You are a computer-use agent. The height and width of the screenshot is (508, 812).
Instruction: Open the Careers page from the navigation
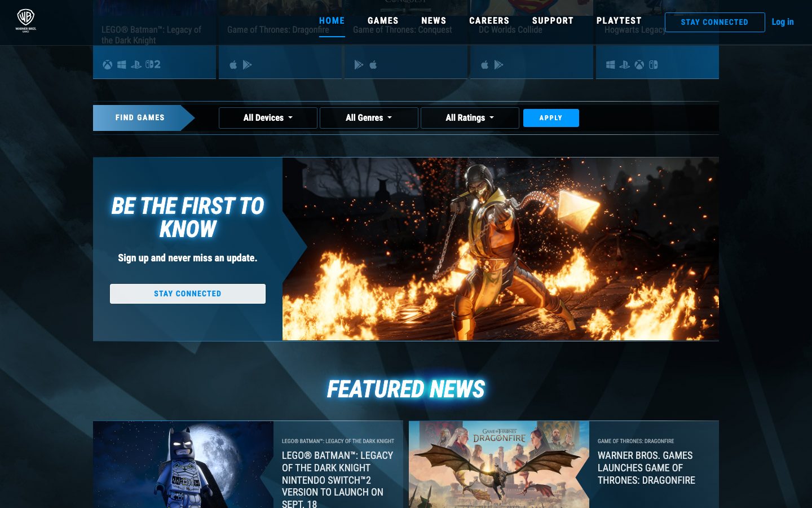tap(489, 21)
